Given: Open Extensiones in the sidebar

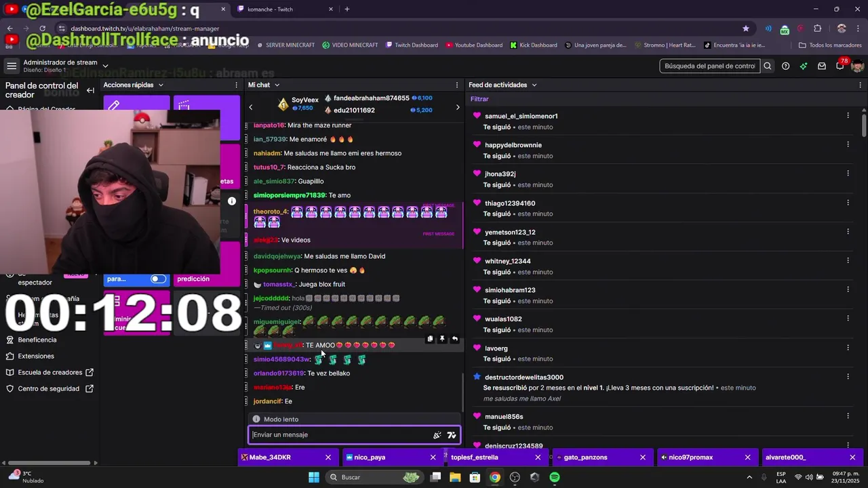Looking at the screenshot, I should click(36, 356).
